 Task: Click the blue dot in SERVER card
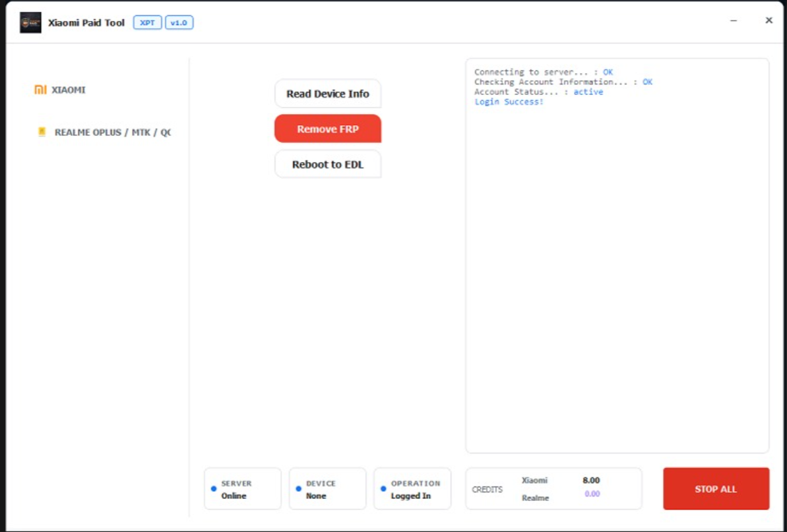(x=214, y=489)
